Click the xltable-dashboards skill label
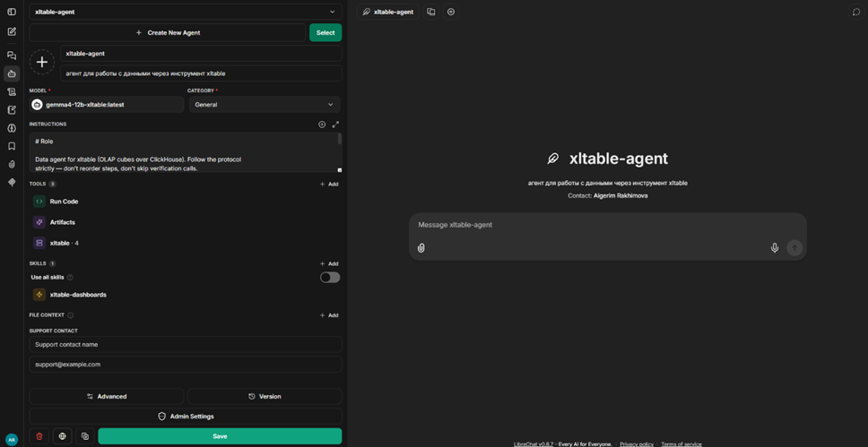Image resolution: width=868 pixels, height=447 pixels. [x=78, y=295]
